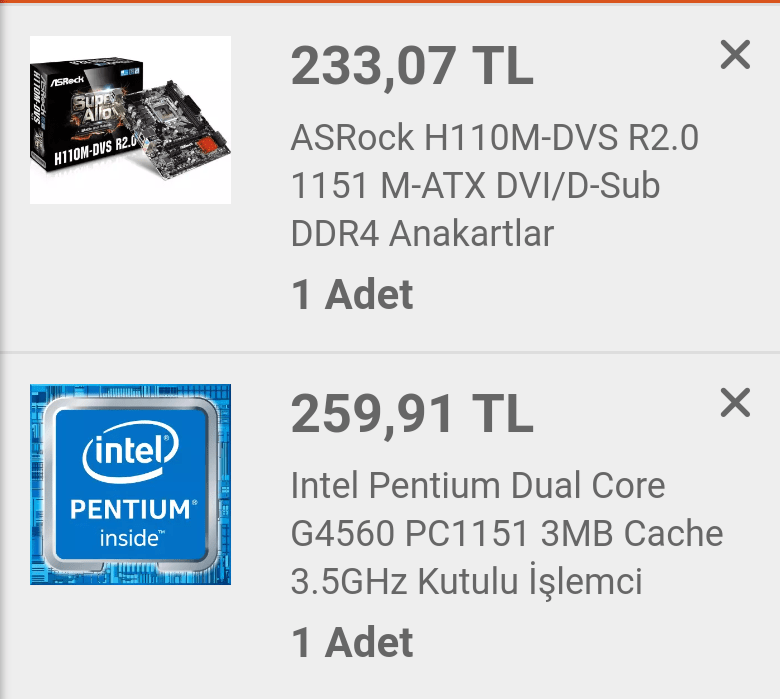The width and height of the screenshot is (780, 699).
Task: Click the 3.5GHz Kutulu İşlemci text line
Action: point(466,581)
